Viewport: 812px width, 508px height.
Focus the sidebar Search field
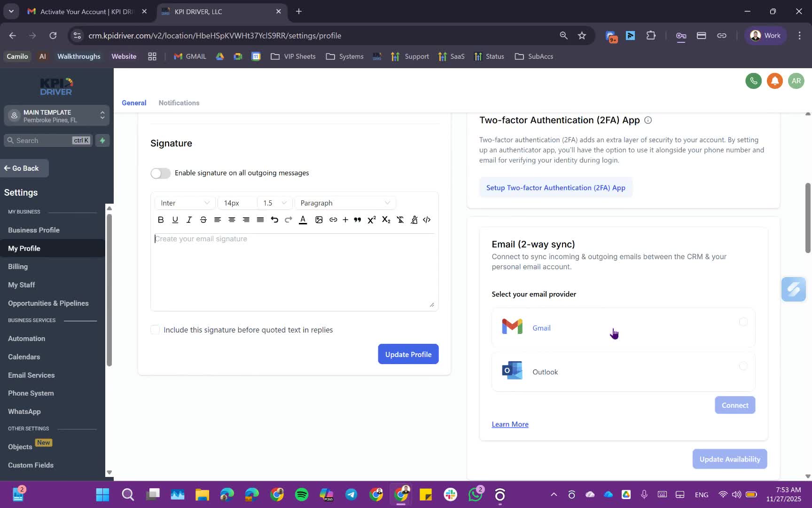click(48, 140)
